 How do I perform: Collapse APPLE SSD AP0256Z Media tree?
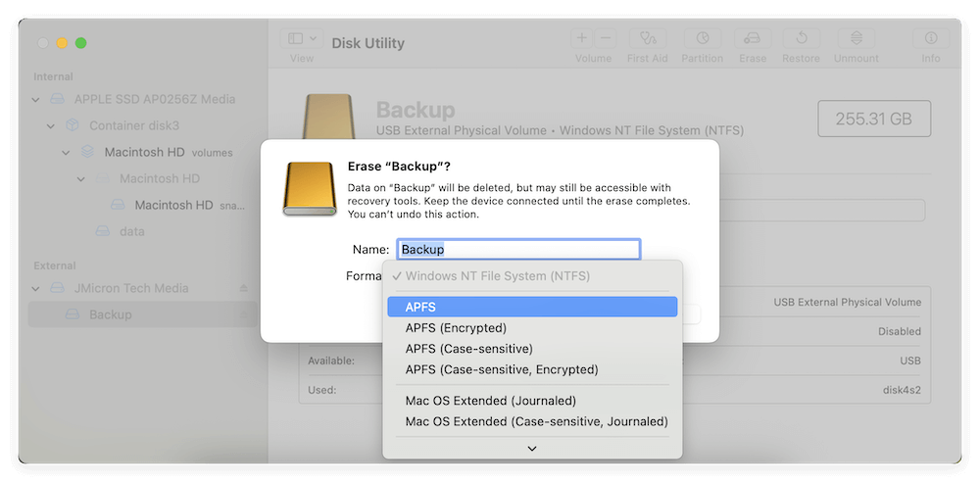[x=36, y=99]
